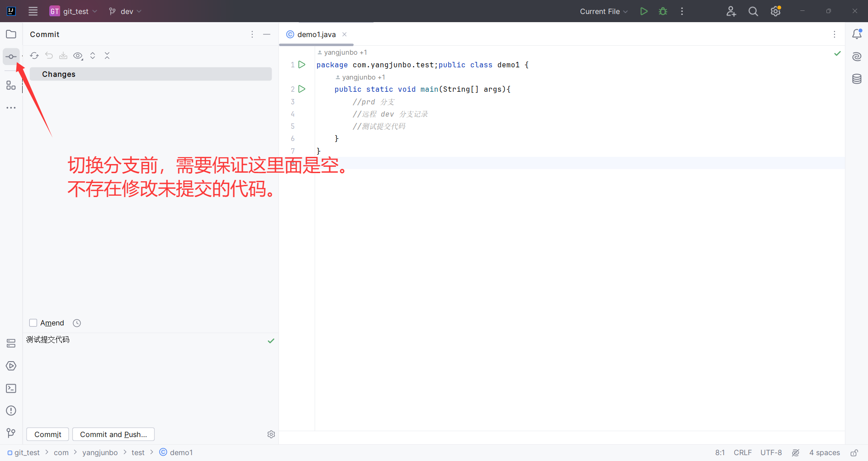Open the main hamburger menu
Screen dimensions: 868x461
coord(33,11)
